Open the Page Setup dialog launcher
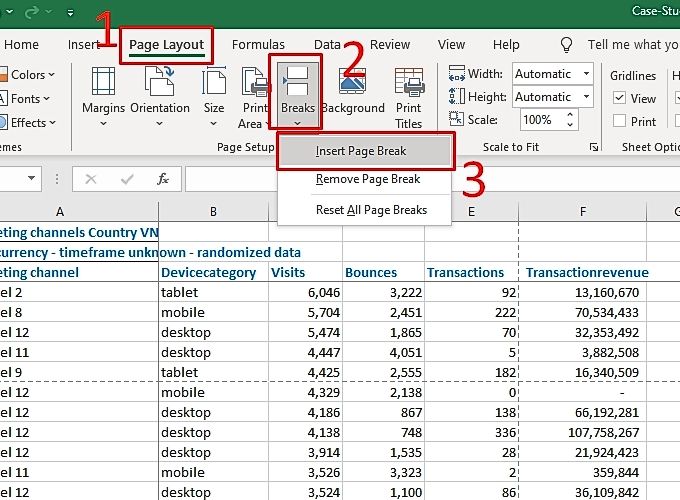 tap(594, 147)
